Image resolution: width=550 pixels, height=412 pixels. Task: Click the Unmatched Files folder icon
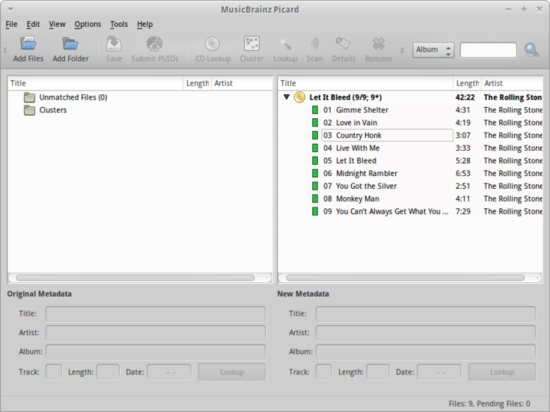(x=29, y=97)
